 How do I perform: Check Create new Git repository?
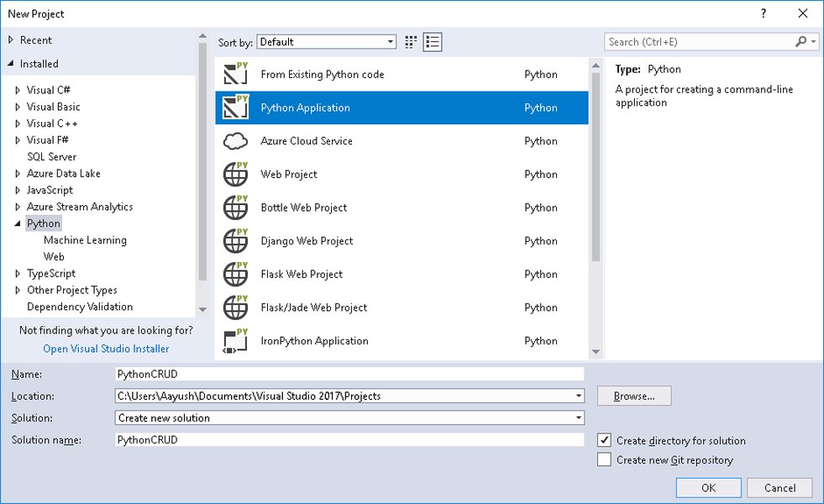point(602,460)
